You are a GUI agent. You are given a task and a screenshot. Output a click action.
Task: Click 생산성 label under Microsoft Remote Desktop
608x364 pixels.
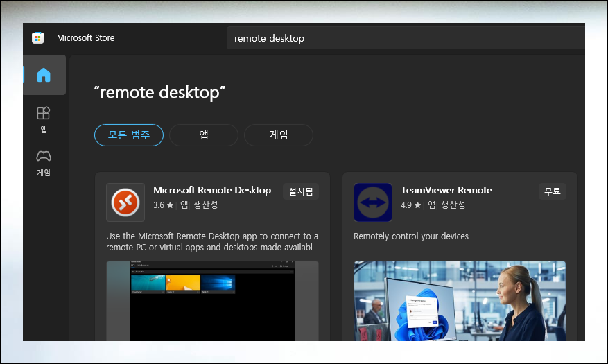point(205,205)
